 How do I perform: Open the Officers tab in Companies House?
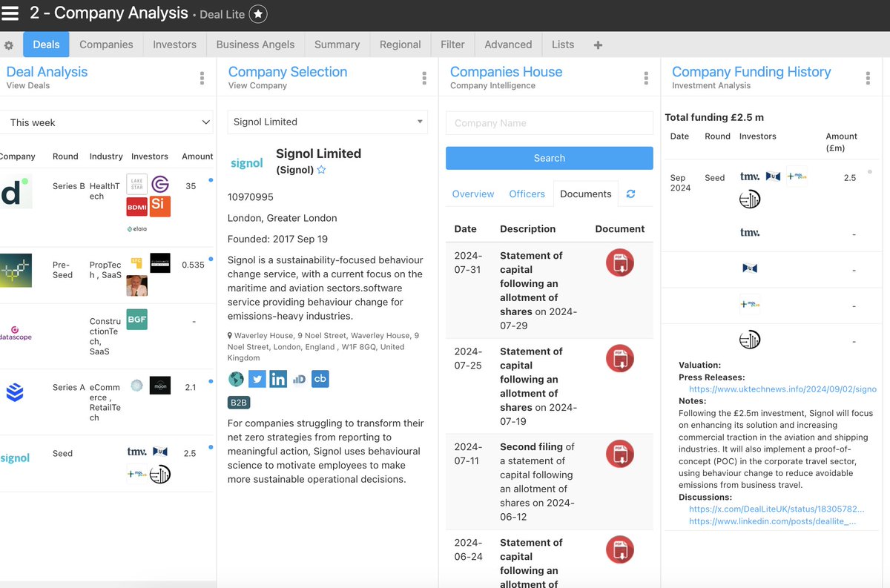coord(527,194)
